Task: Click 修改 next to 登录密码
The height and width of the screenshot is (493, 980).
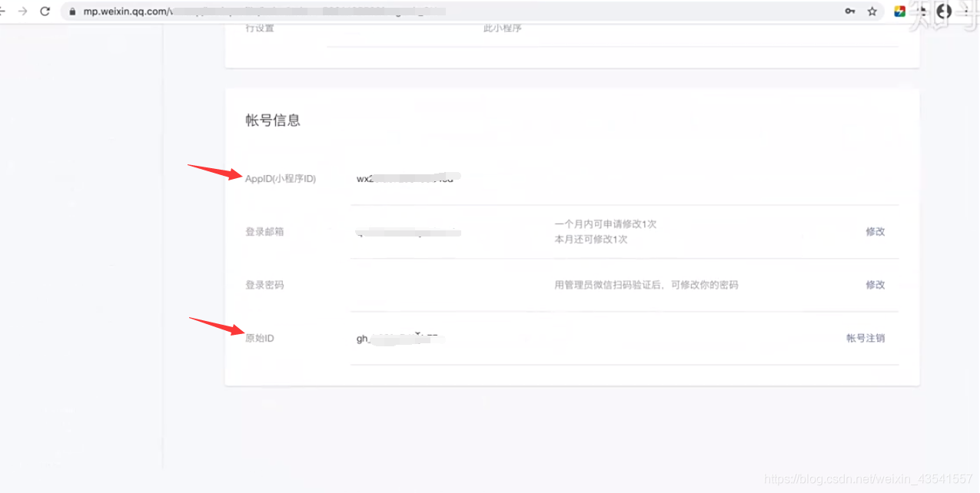Action: coord(875,284)
